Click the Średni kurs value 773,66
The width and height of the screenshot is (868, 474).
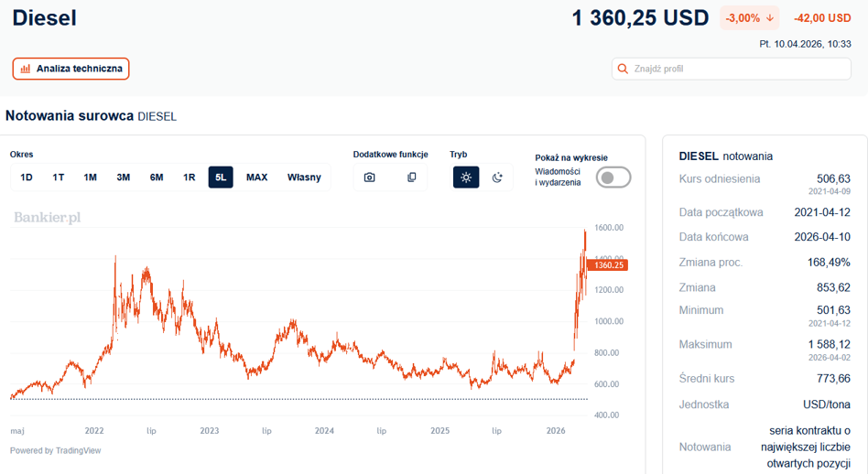pyautogui.click(x=833, y=378)
